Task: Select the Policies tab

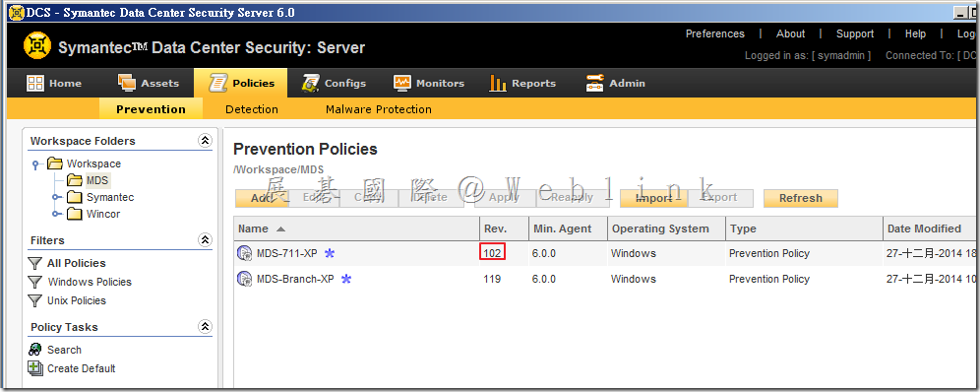Action: click(241, 83)
